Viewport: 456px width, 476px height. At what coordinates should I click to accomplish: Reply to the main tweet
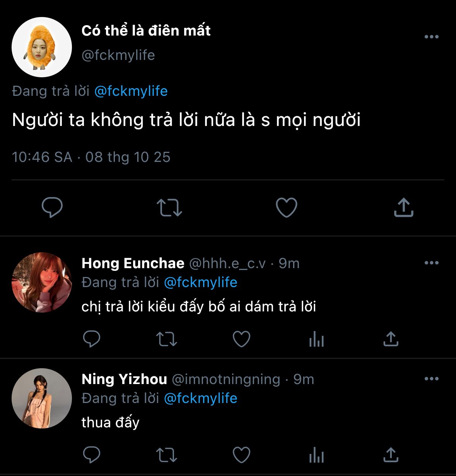pyautogui.click(x=52, y=207)
